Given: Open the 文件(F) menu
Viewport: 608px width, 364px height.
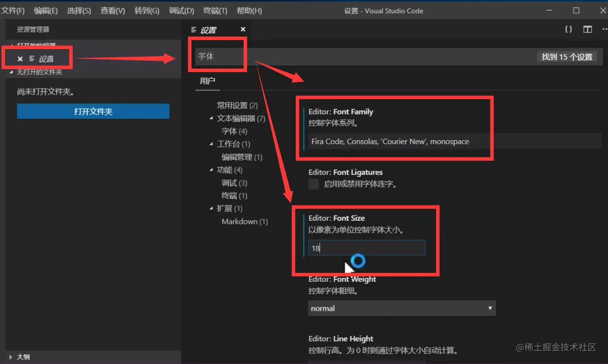Looking at the screenshot, I should click(x=13, y=10).
